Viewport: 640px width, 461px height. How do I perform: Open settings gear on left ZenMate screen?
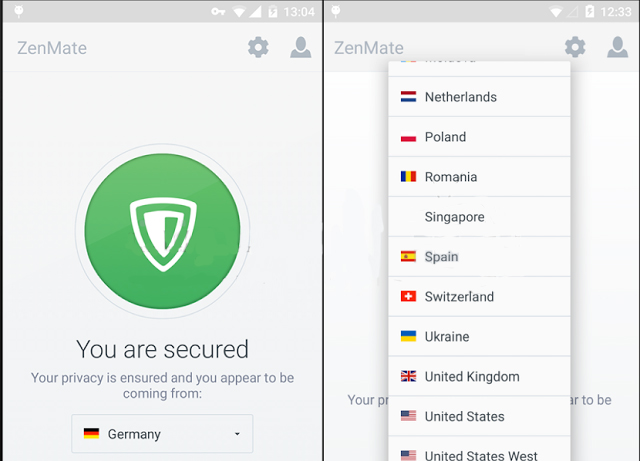pos(258,47)
